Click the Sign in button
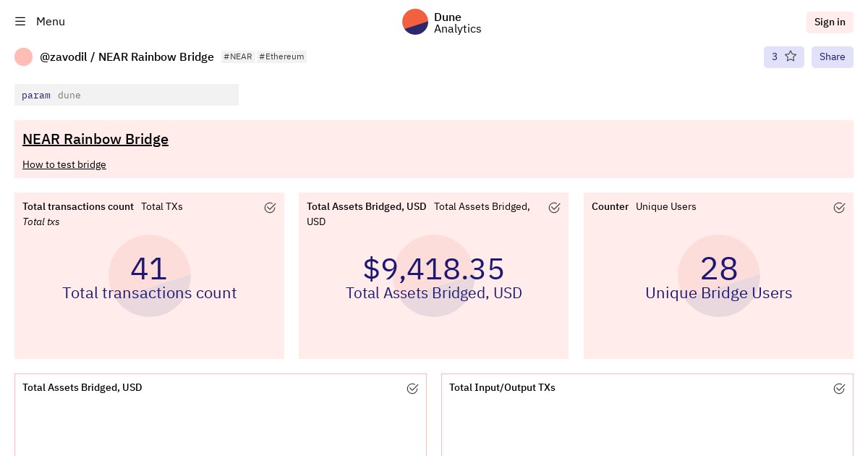Viewport: 868px width, 456px height. (x=830, y=22)
